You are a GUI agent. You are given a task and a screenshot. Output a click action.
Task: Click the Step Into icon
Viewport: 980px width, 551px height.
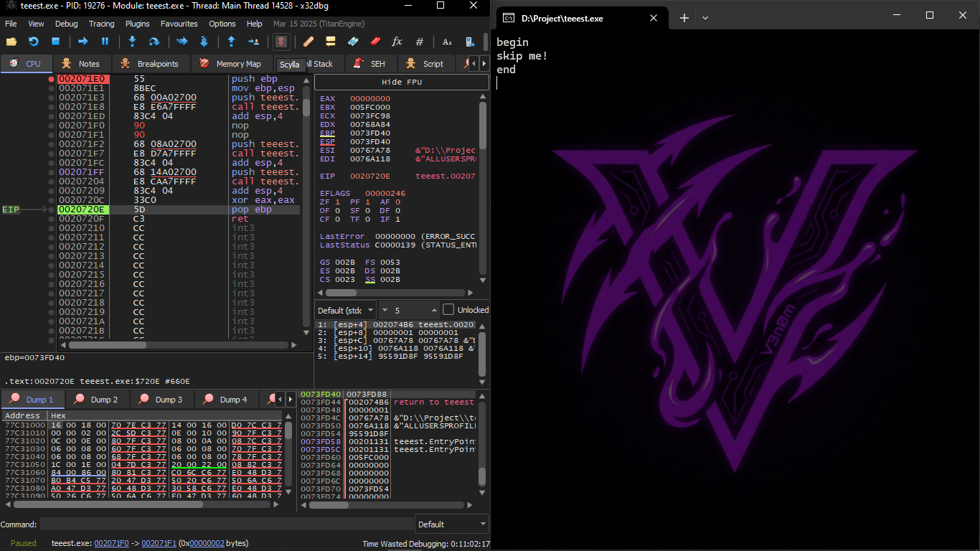tap(132, 42)
